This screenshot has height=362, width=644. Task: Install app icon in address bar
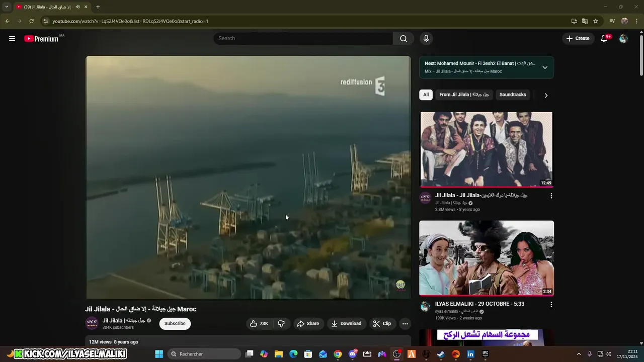click(x=574, y=21)
